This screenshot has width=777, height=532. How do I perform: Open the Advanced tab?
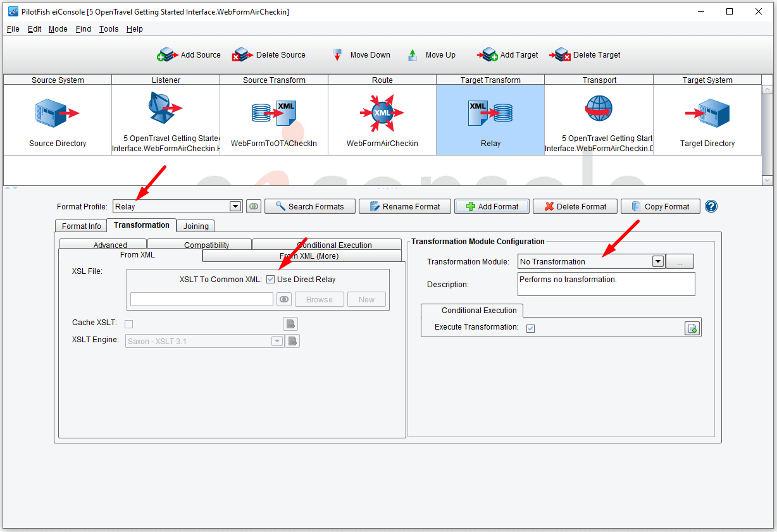pos(103,244)
